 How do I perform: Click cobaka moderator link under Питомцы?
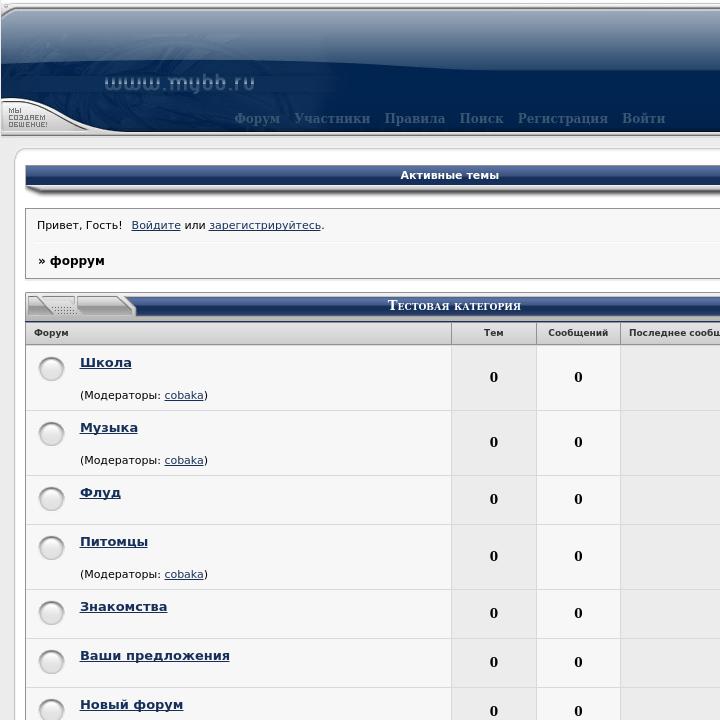click(184, 574)
